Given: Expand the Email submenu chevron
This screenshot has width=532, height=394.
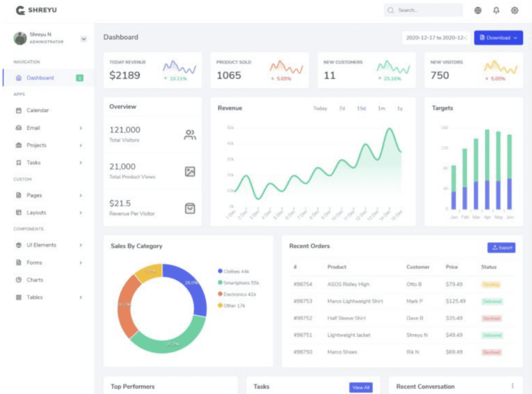Looking at the screenshot, I should click(81, 128).
